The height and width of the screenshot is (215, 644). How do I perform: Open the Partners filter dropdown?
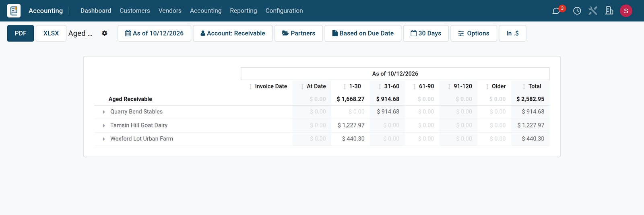pyautogui.click(x=299, y=33)
